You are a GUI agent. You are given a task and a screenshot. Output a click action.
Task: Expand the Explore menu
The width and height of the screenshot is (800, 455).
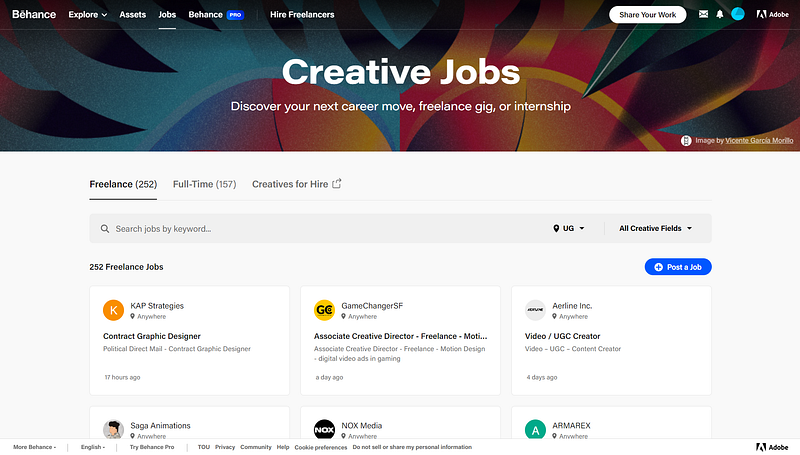88,15
